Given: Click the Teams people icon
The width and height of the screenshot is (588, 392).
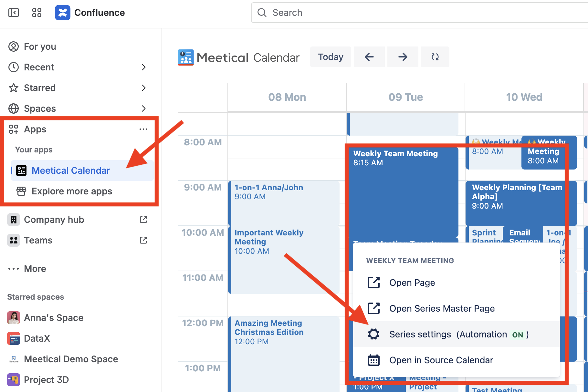Looking at the screenshot, I should pyautogui.click(x=14, y=240).
